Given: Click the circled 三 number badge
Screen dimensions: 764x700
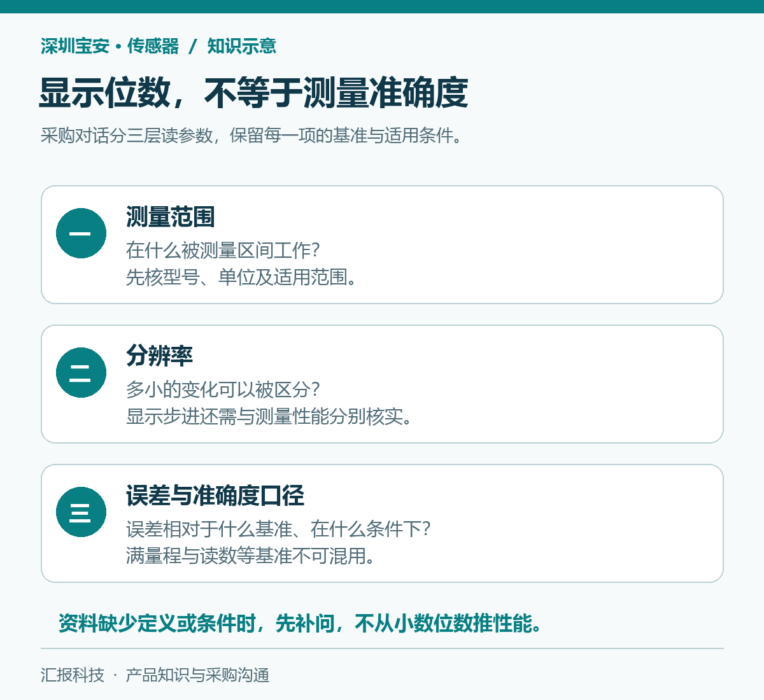Looking at the screenshot, I should (x=81, y=512).
